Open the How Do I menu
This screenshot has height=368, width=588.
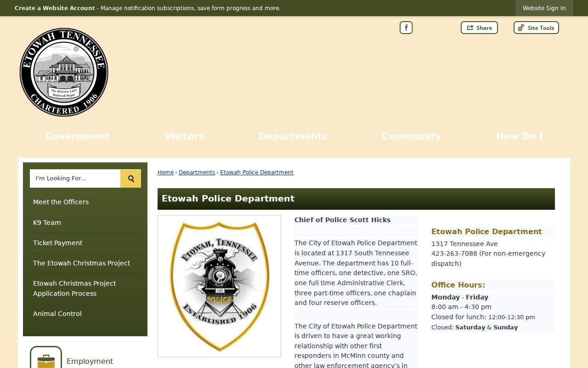tap(519, 136)
